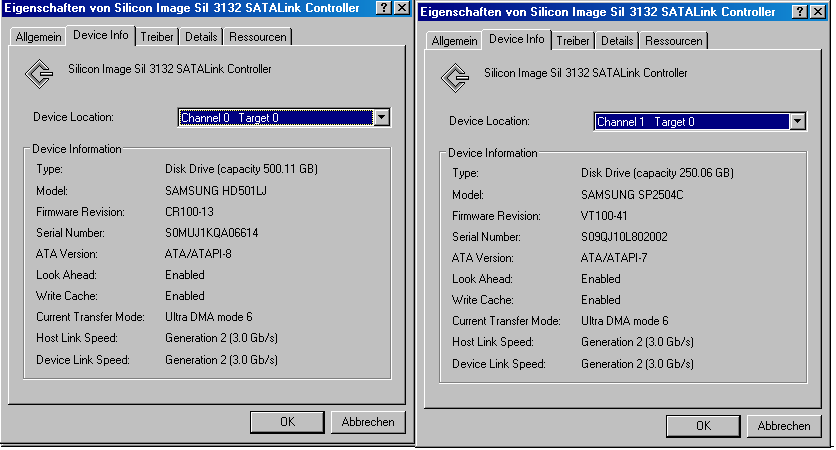Screen dimensions: 836x450
Task: Click Abbrechen in left window
Action: pos(368,422)
